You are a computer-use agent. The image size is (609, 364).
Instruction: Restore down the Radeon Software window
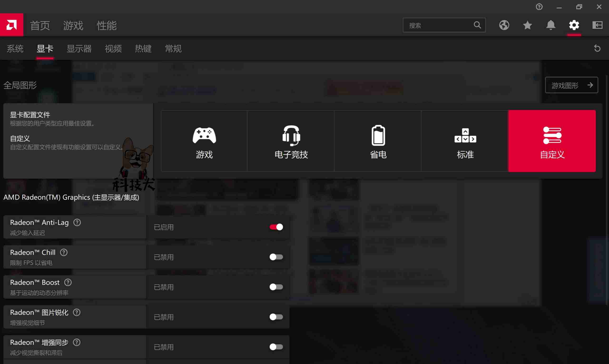[x=579, y=7]
